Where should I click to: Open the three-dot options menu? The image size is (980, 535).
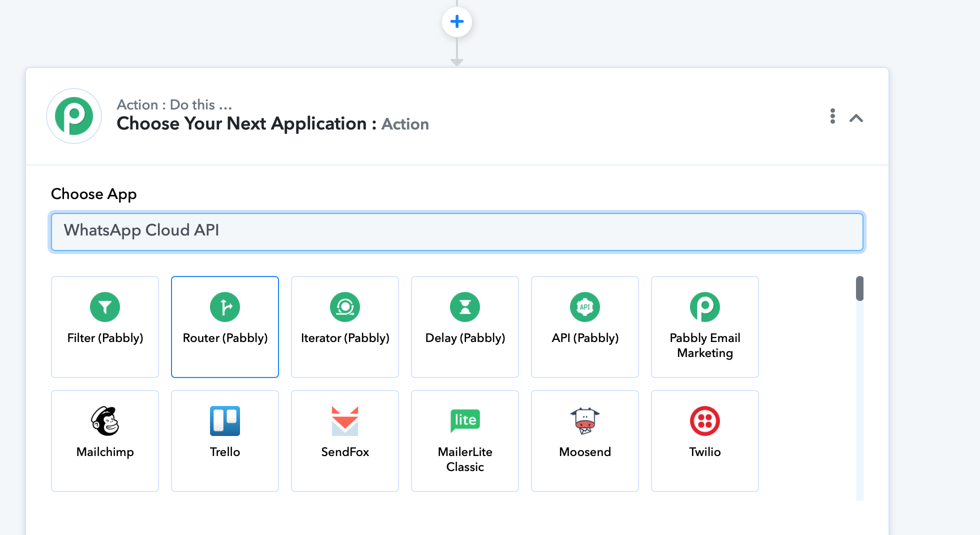coord(832,116)
